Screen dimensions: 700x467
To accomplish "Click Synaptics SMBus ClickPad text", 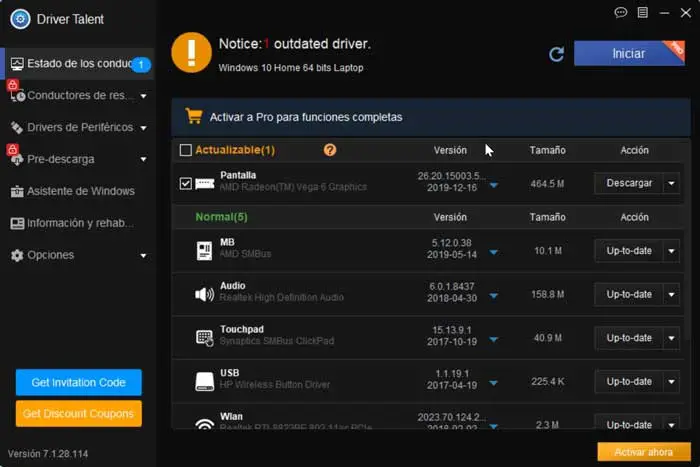I will tap(277, 341).
